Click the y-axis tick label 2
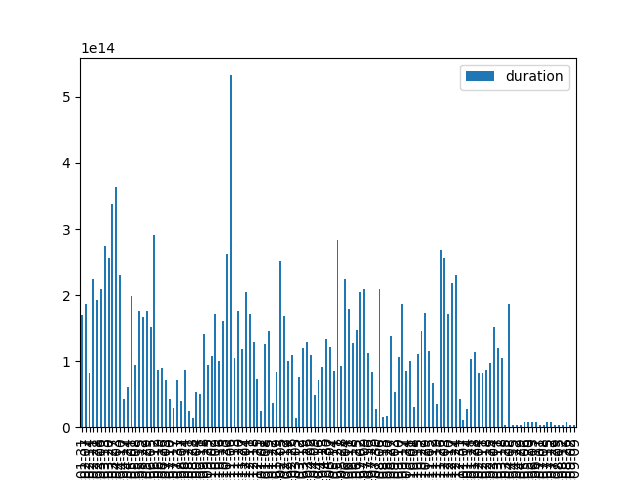This screenshot has width=640, height=480. tap(68, 296)
